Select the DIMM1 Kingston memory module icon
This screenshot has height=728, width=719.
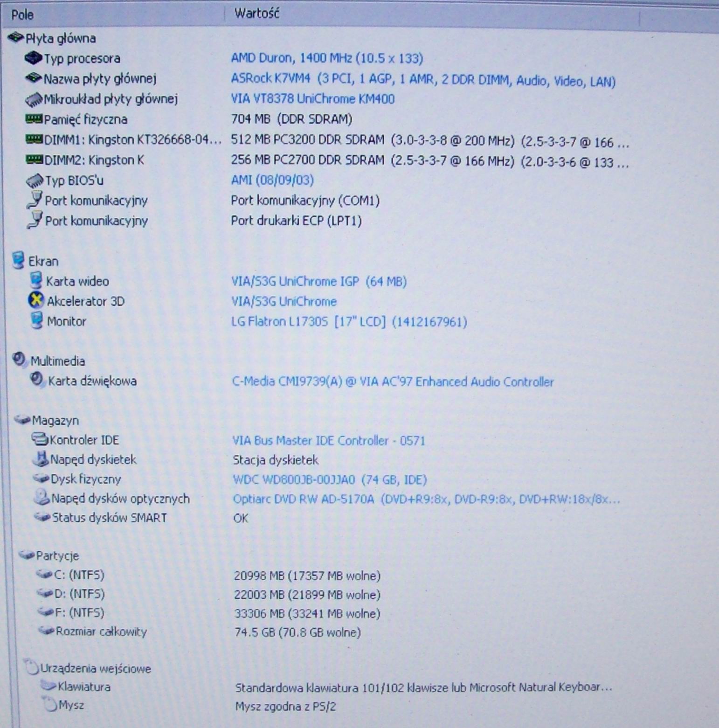34,139
